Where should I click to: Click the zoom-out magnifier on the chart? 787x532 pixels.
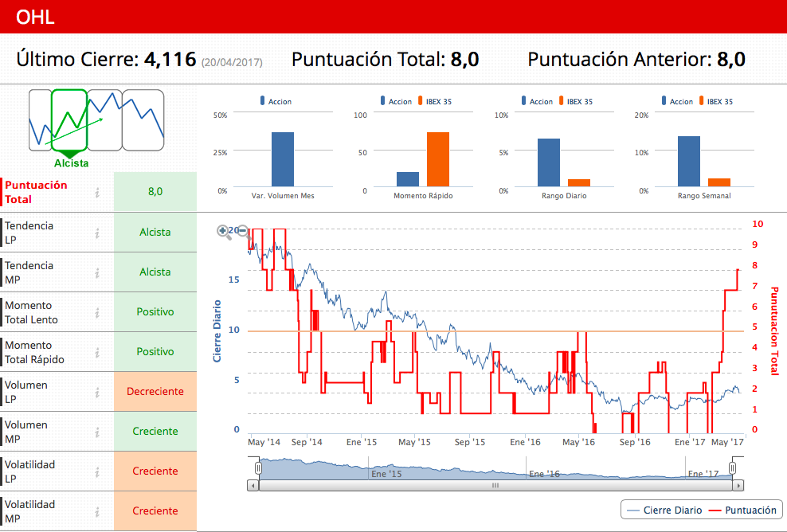pyautogui.click(x=244, y=232)
